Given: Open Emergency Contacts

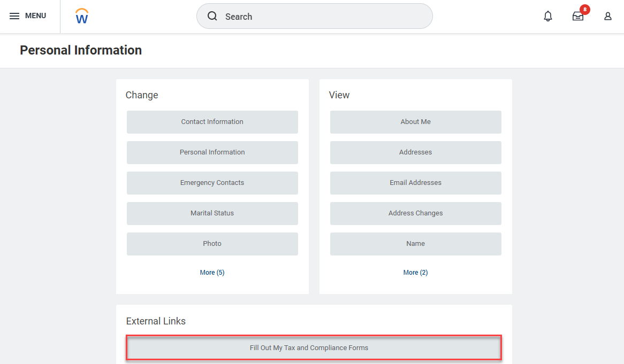Looking at the screenshot, I should 212,183.
